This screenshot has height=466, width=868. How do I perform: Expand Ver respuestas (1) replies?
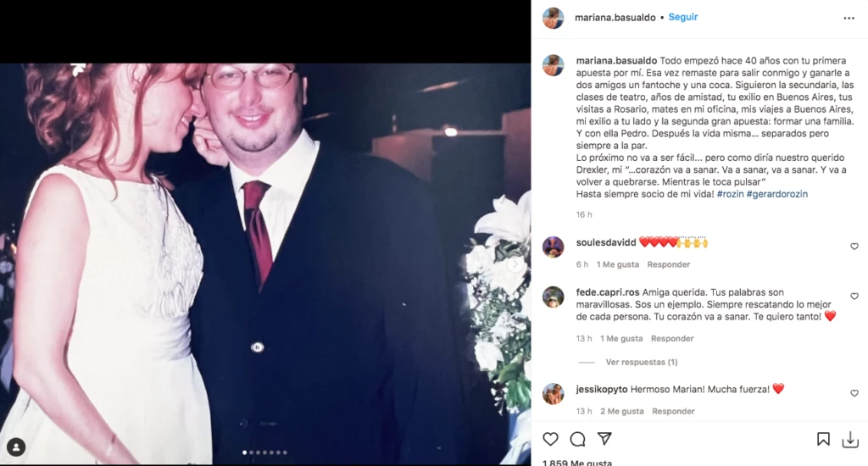coord(641,362)
